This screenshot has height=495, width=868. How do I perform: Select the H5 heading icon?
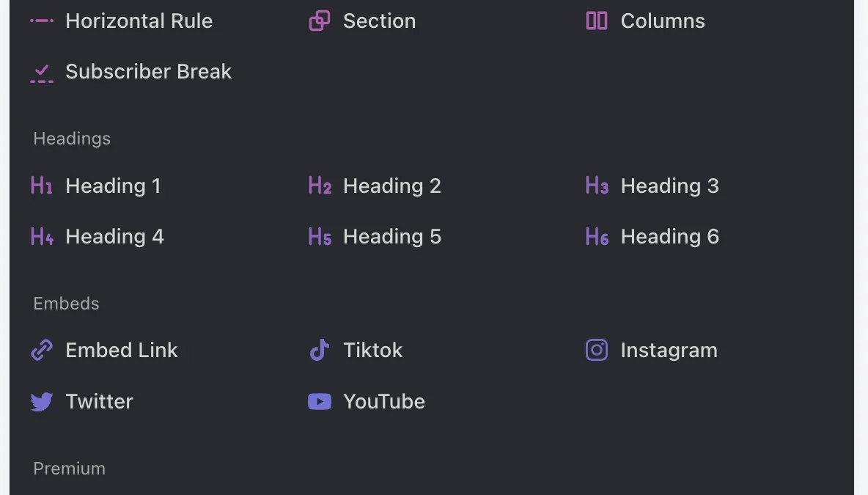[x=320, y=236]
